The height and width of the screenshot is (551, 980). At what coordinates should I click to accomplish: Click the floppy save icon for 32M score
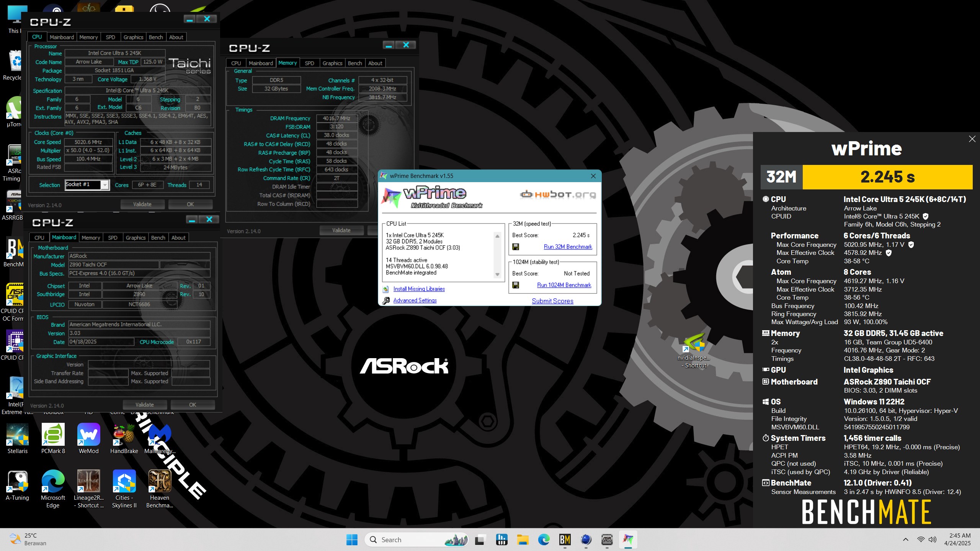click(x=516, y=247)
